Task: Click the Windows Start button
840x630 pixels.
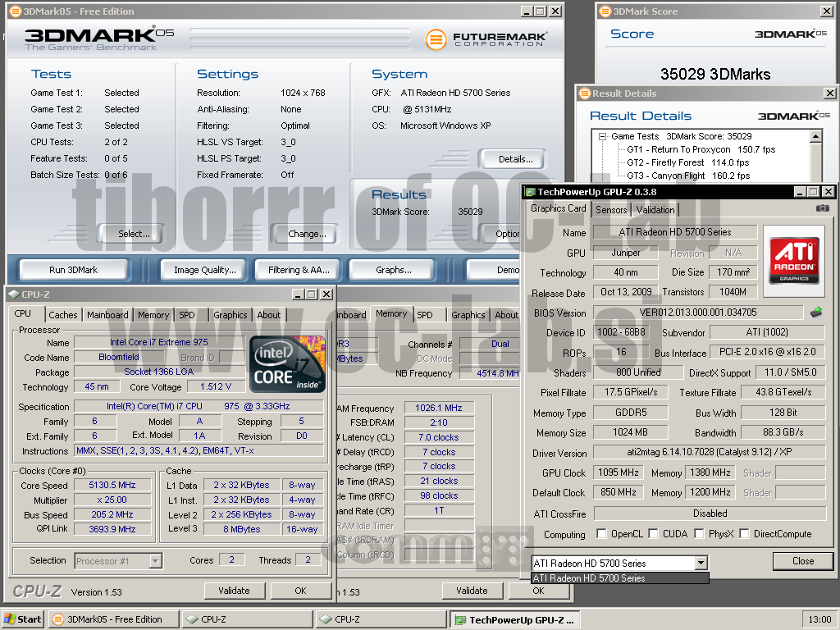Action: 23,619
